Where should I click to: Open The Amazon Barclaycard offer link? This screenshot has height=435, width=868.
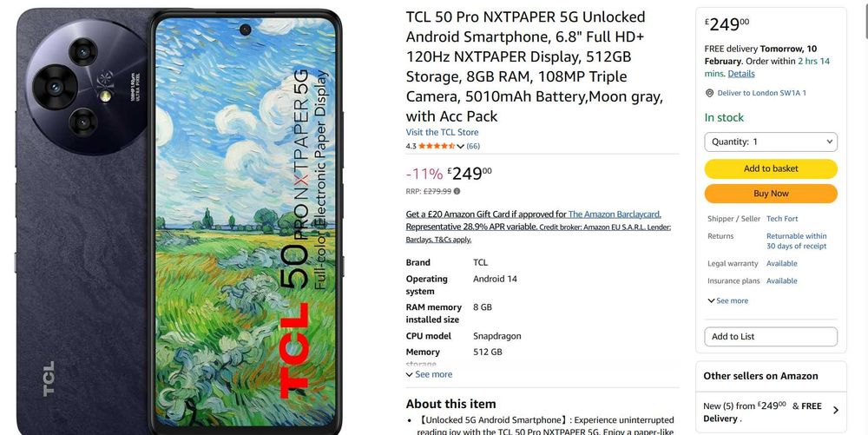615,214
